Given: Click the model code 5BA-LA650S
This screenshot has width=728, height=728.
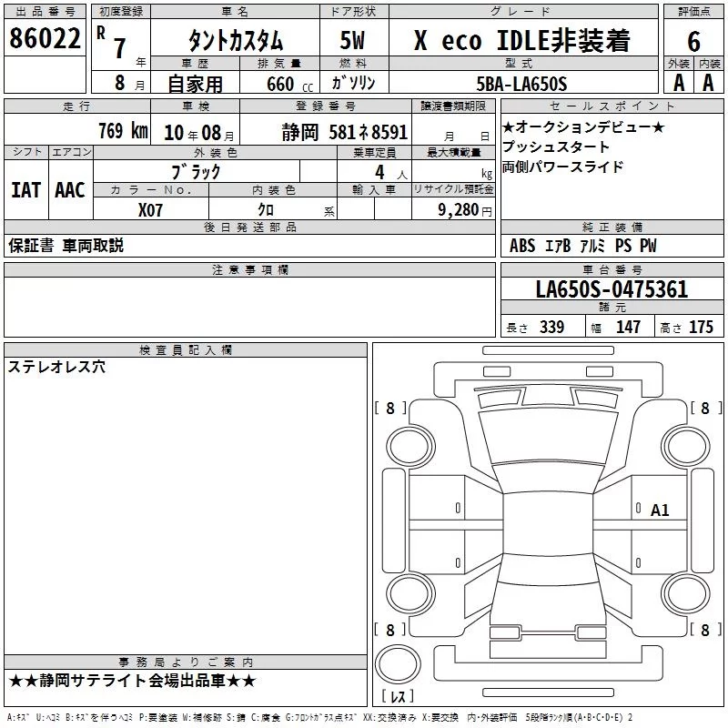Looking at the screenshot, I should (521, 84).
